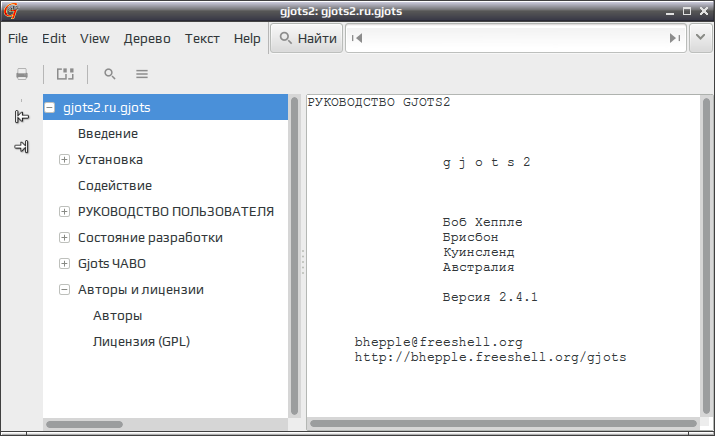The width and height of the screenshot is (715, 436).
Task: Click the left-pointing hand icon in sidebar
Action: (x=21, y=117)
